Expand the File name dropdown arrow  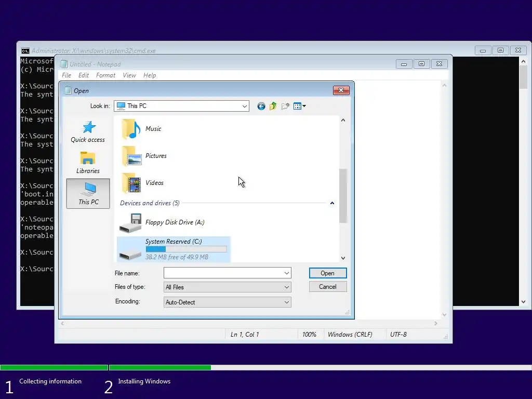pos(287,273)
